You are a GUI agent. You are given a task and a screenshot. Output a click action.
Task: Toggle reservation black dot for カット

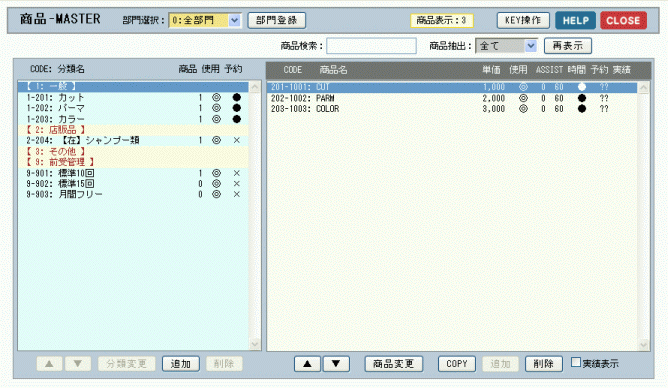[237, 98]
